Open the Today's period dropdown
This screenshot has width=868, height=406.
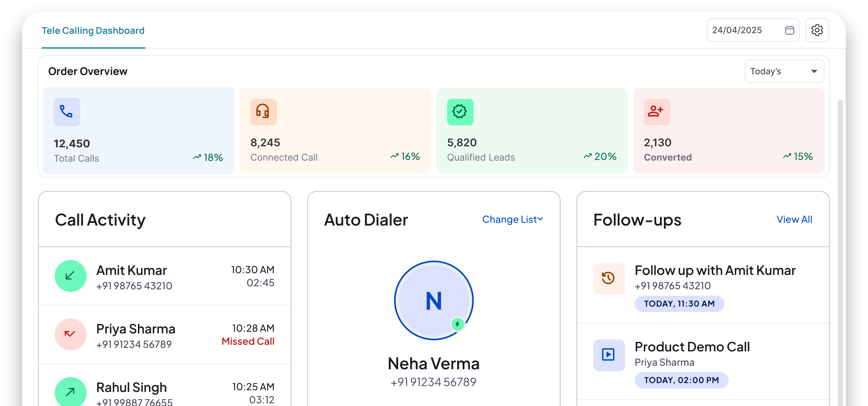pyautogui.click(x=784, y=71)
